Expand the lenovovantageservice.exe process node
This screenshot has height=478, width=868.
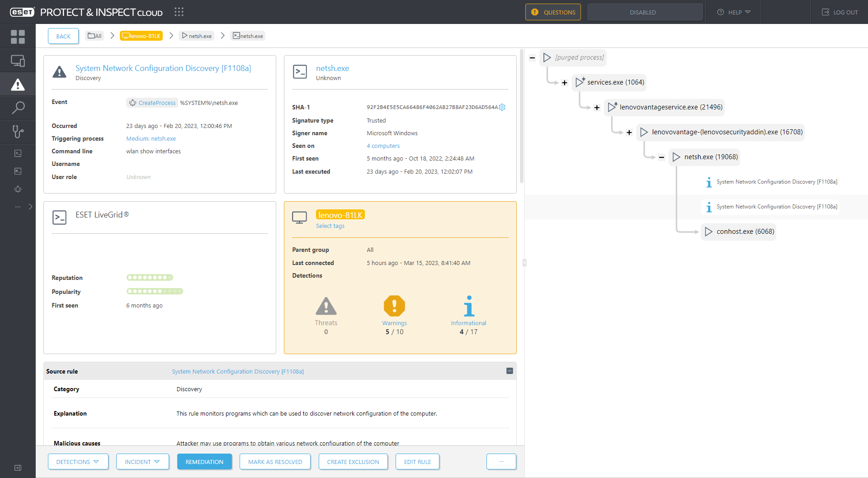click(x=597, y=108)
